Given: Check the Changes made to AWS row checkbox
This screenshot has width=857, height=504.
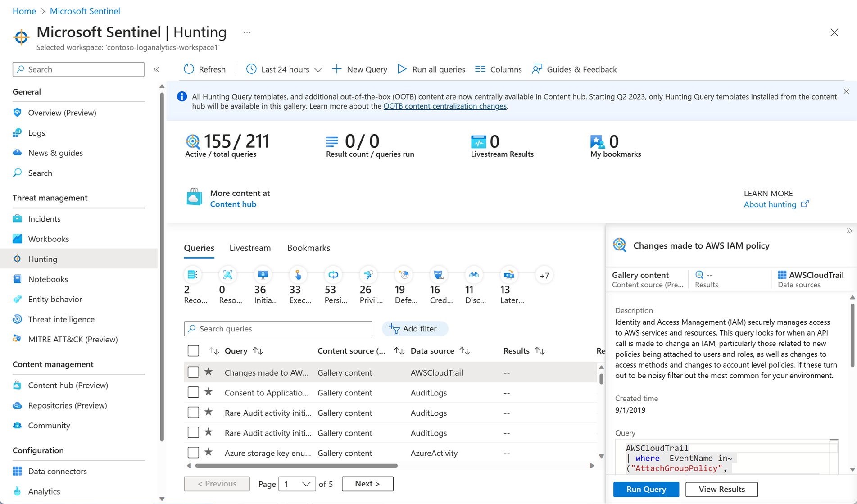Looking at the screenshot, I should (193, 372).
